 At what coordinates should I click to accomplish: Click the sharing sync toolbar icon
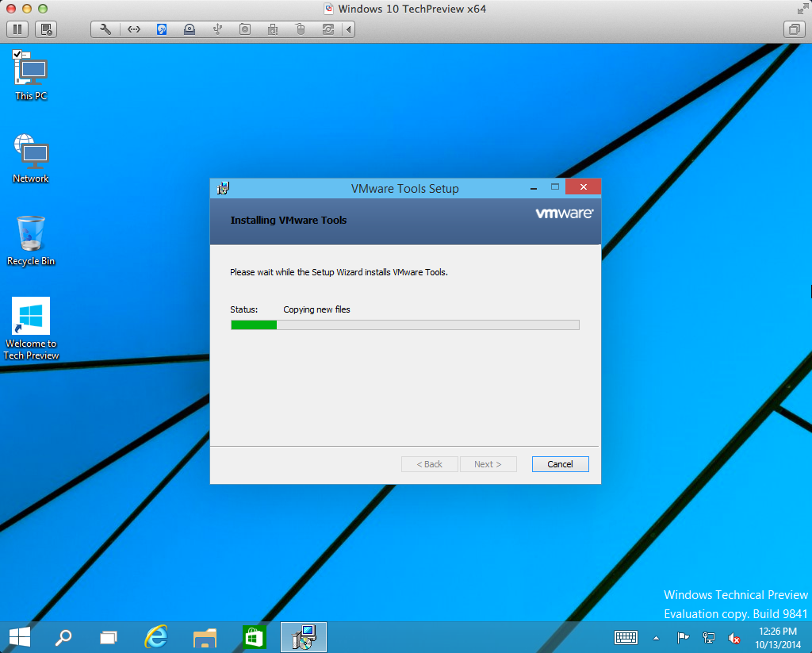[x=328, y=29]
